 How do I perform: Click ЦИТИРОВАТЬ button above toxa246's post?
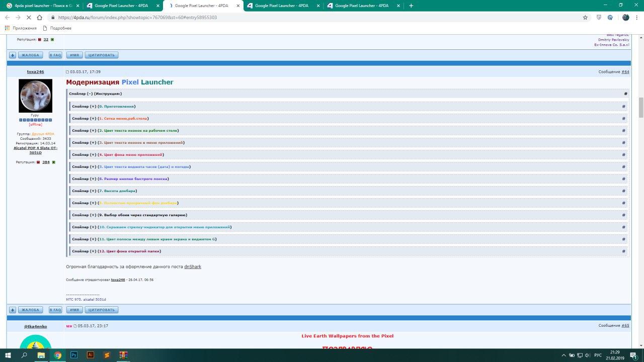tap(102, 55)
